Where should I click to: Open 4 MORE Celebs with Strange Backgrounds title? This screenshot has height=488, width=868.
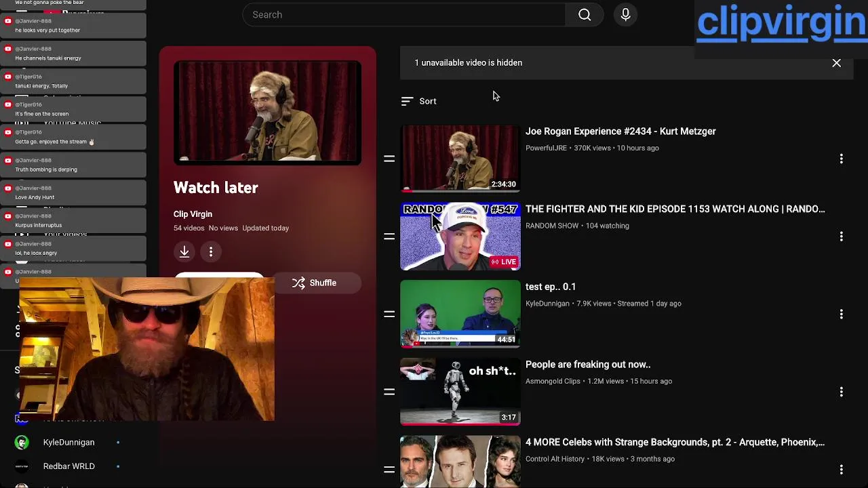pyautogui.click(x=675, y=442)
